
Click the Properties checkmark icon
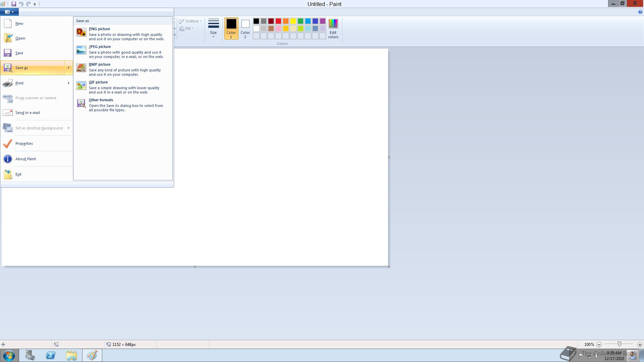coord(8,143)
